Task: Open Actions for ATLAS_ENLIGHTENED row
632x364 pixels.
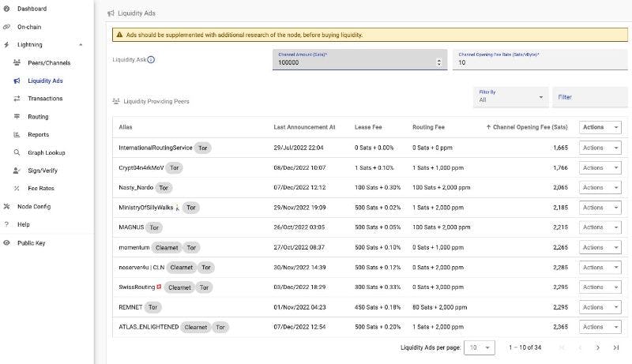Action: [x=600, y=327]
